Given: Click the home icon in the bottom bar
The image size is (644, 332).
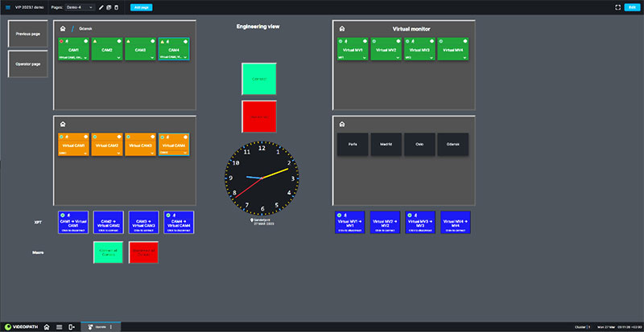Looking at the screenshot, I should (47, 326).
